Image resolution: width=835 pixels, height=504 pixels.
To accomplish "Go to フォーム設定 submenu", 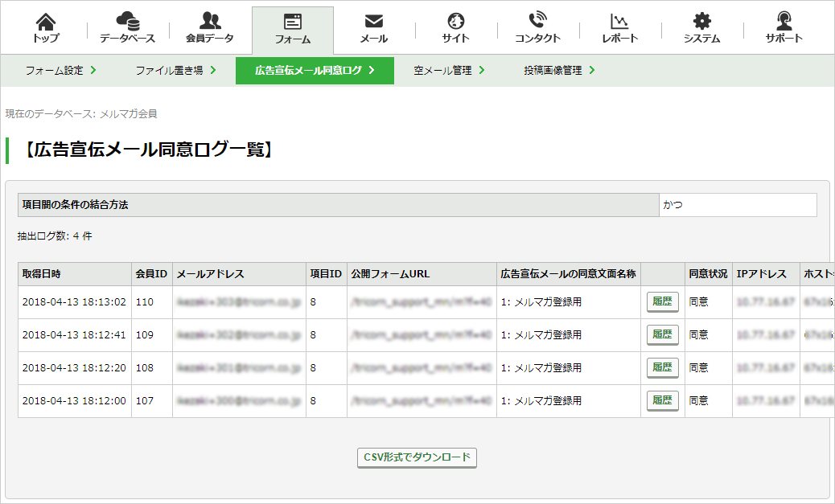I will [60, 70].
